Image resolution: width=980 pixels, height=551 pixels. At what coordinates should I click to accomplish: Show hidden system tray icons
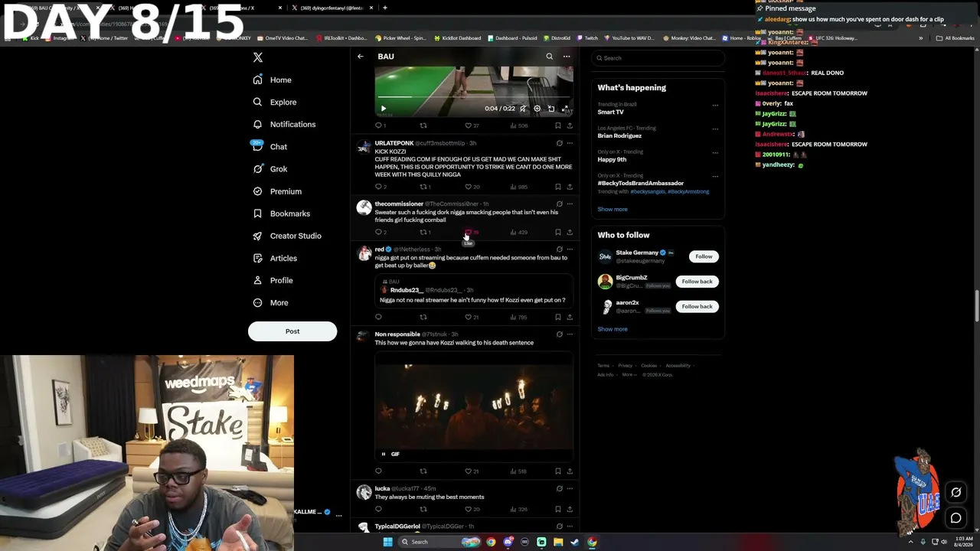tap(913, 542)
